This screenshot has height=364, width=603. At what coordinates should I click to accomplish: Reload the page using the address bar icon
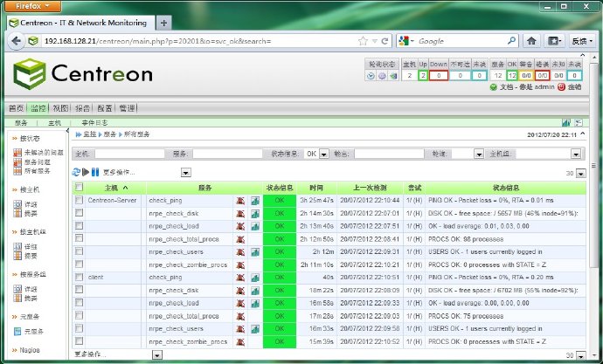385,41
